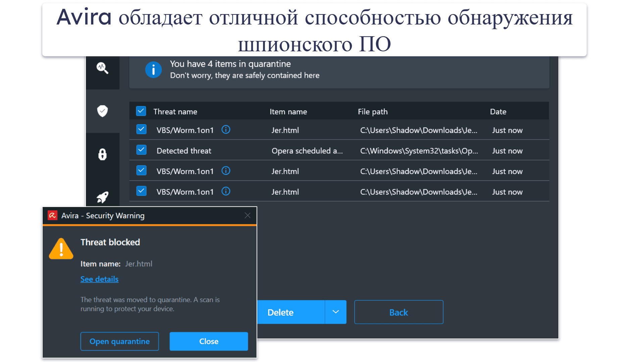The image size is (644, 362).
Task: Click the Back button
Action: tap(399, 312)
